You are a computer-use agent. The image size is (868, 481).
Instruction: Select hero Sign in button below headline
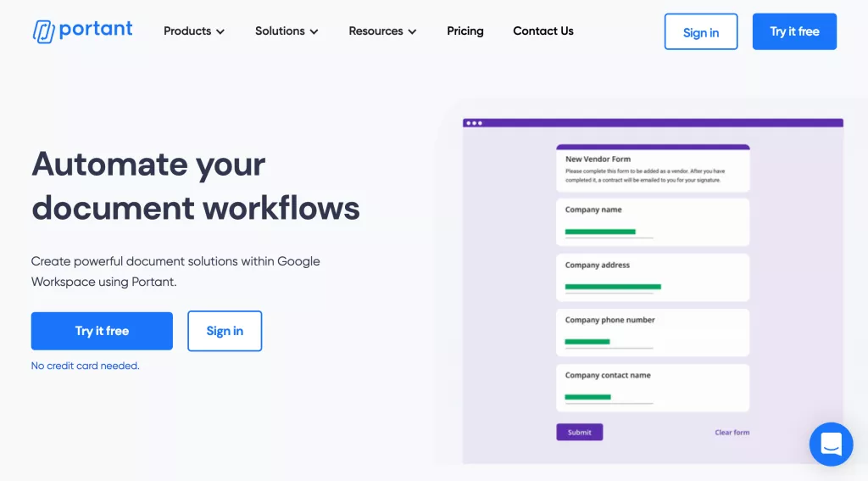coord(225,331)
